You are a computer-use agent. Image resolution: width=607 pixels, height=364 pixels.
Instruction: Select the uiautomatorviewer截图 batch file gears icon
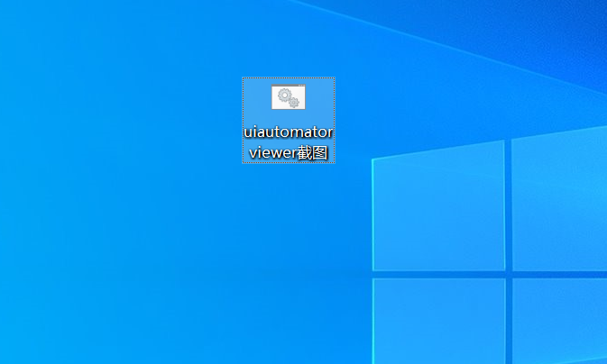(289, 96)
